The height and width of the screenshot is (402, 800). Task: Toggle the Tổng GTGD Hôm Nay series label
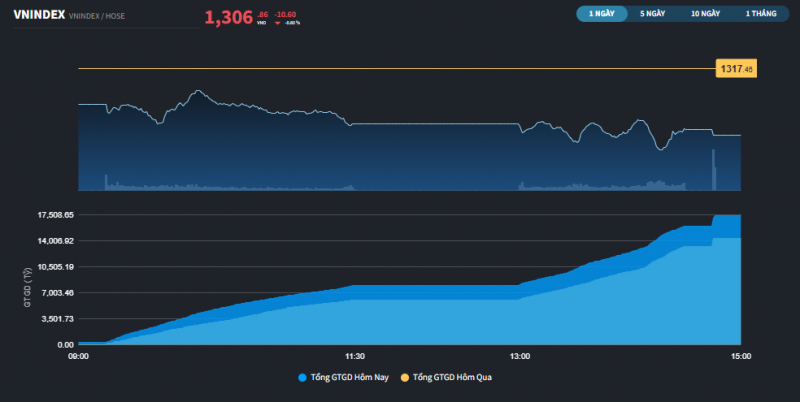(350, 377)
